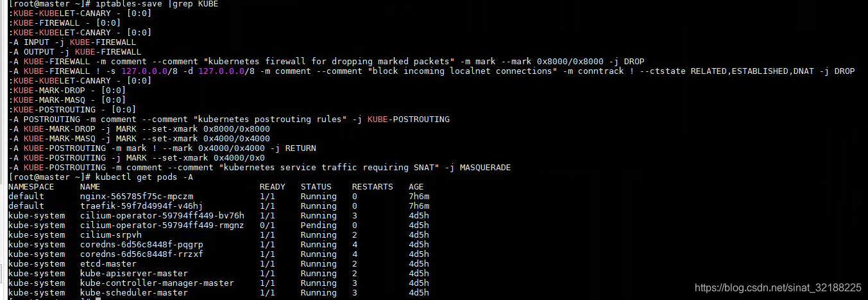
Task: Click the NAME column header
Action: [90, 186]
